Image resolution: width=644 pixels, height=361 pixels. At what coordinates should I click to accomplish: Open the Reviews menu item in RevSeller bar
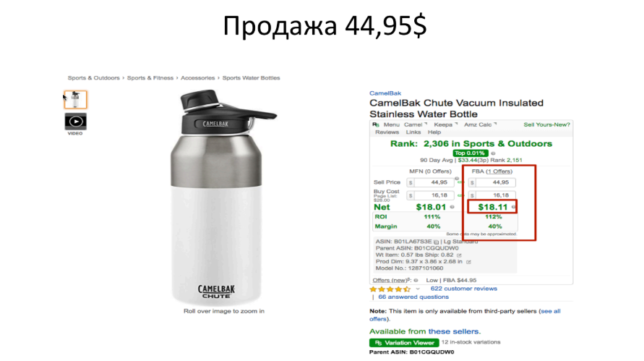[387, 132]
